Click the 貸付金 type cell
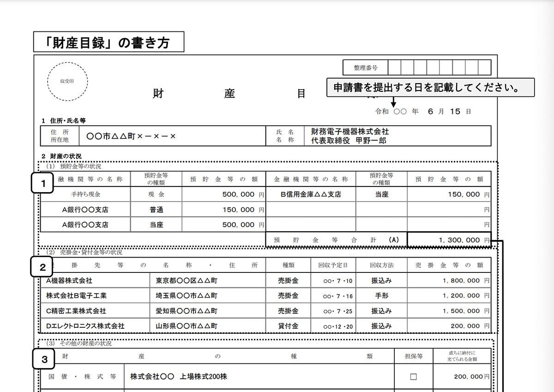The height and width of the screenshot is (392, 554). pos(289,326)
